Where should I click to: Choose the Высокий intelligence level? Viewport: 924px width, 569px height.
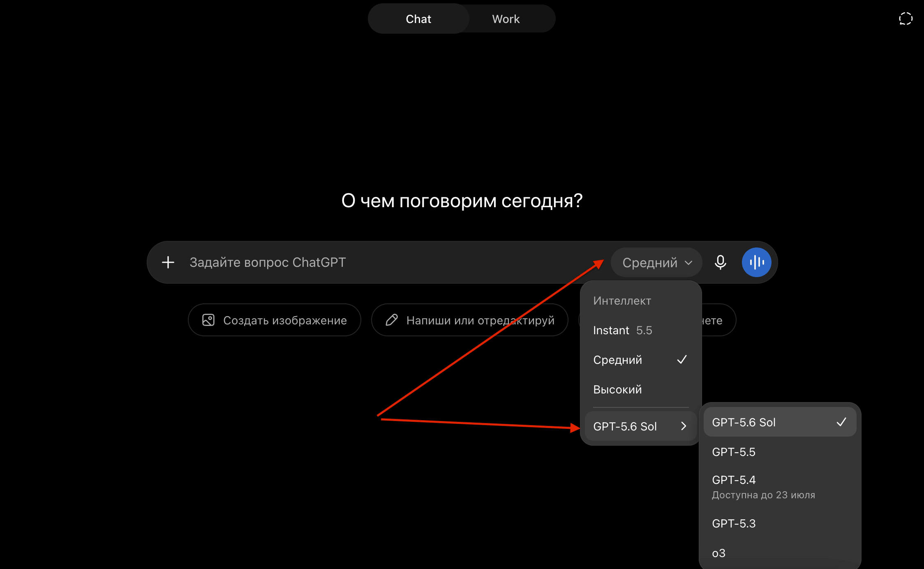point(640,389)
